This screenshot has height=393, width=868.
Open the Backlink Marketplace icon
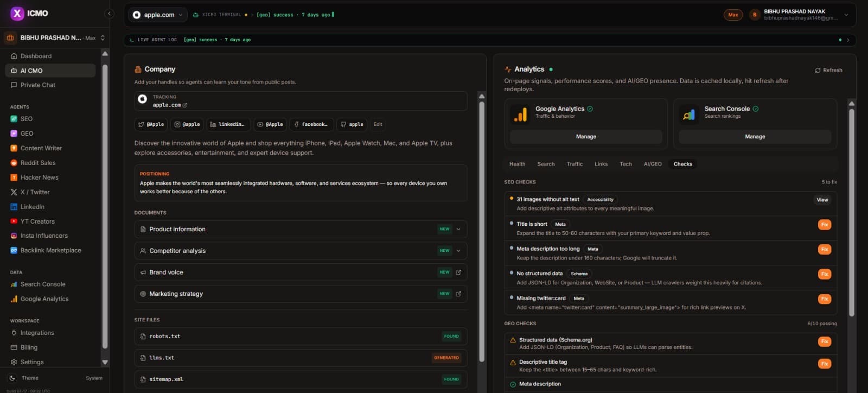coord(14,251)
